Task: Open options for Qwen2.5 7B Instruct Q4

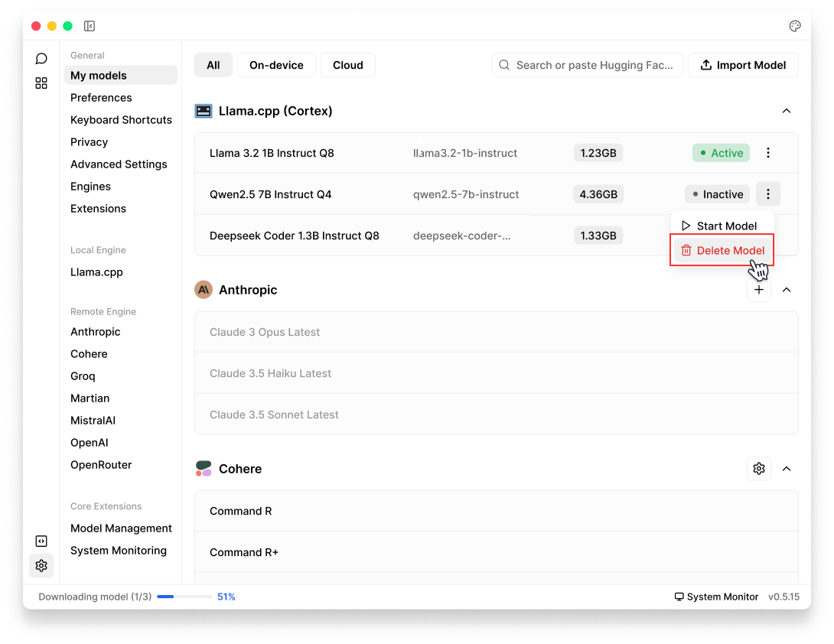Action: point(767,194)
